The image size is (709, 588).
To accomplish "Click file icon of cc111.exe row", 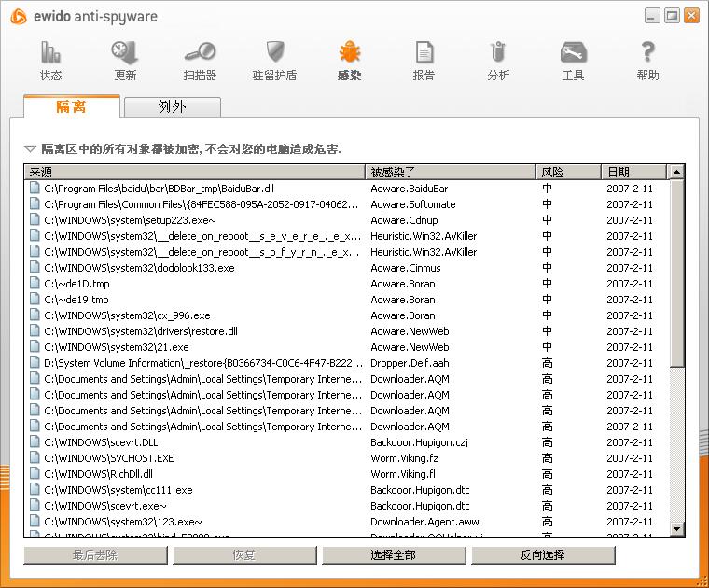I will 35,489.
